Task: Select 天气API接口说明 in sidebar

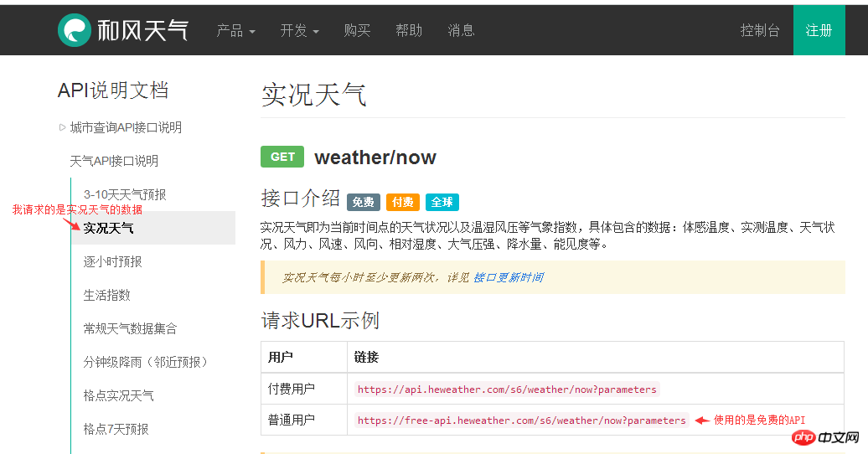Action: (114, 161)
